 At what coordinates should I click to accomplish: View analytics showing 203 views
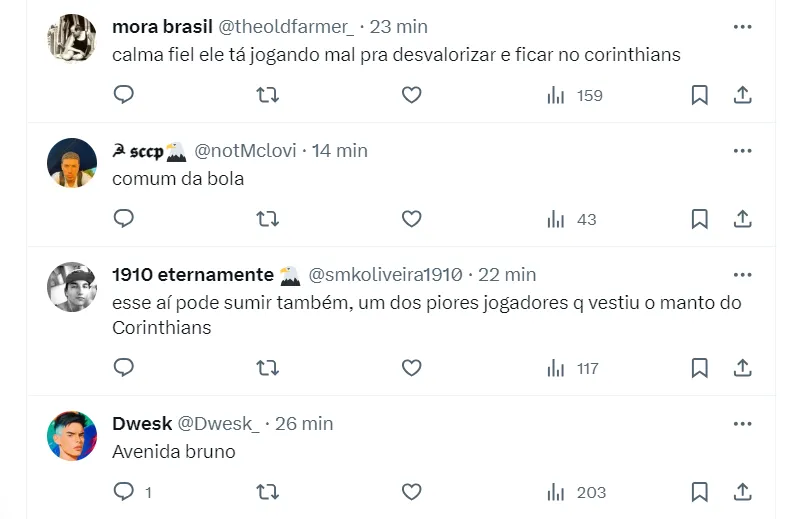click(576, 492)
